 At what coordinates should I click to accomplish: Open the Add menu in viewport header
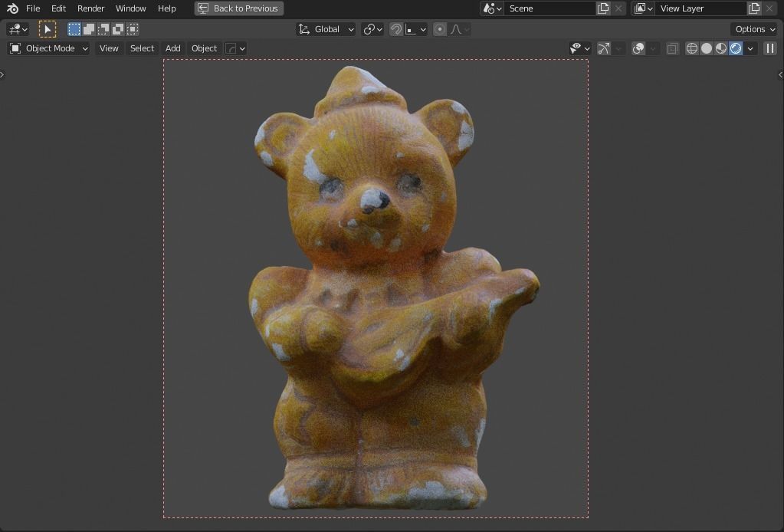[173, 48]
